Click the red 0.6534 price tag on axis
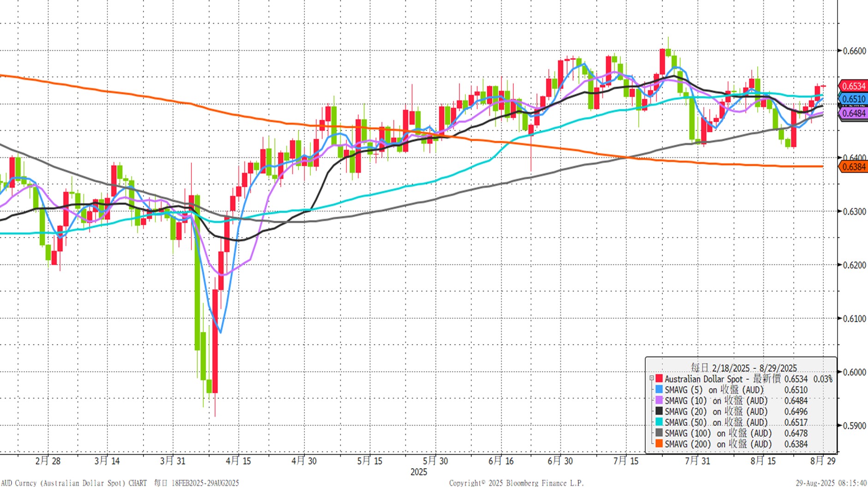The image size is (868, 488). point(854,86)
